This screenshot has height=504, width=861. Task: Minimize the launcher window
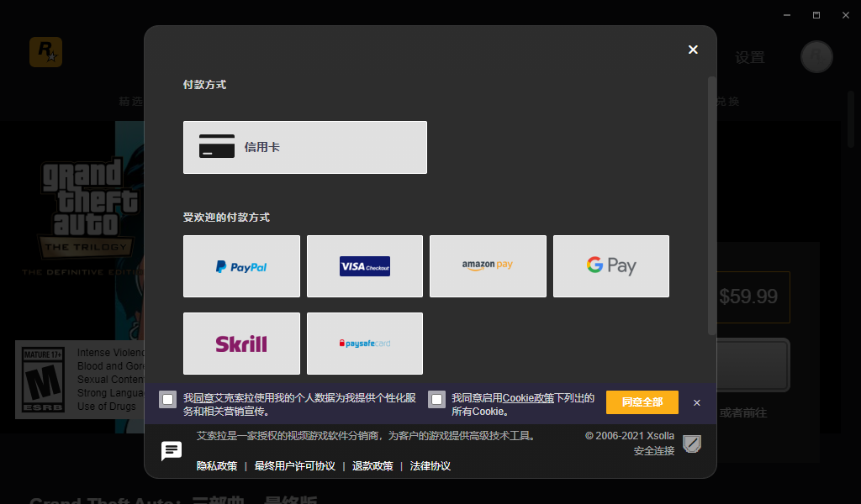pyautogui.click(x=787, y=15)
